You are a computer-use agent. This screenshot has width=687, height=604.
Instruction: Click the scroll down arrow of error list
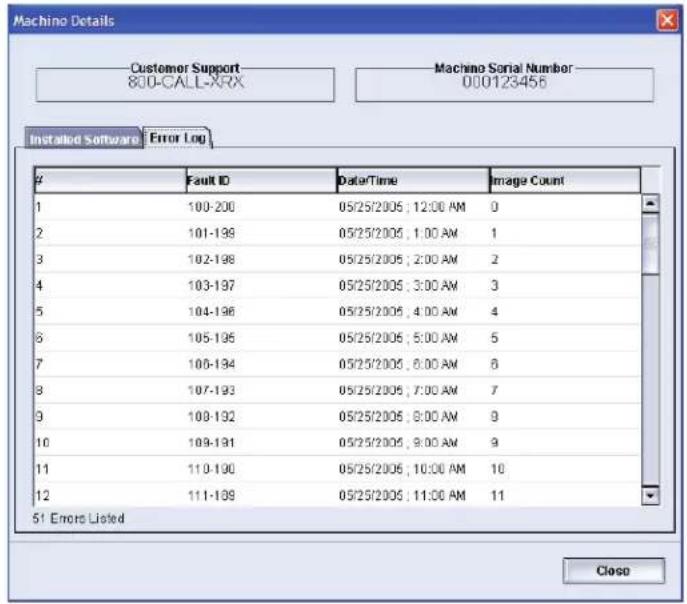pos(650,496)
